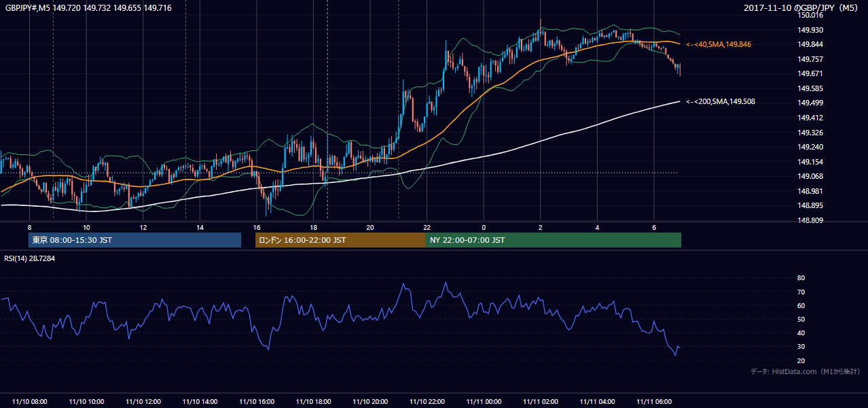Click the 149.499 price axis label

click(810, 103)
